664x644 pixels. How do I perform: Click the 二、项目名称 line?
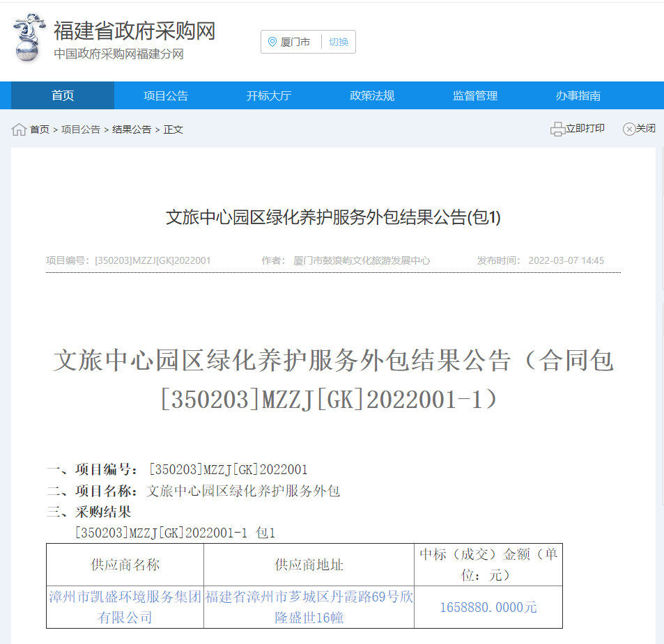pyautogui.click(x=193, y=491)
